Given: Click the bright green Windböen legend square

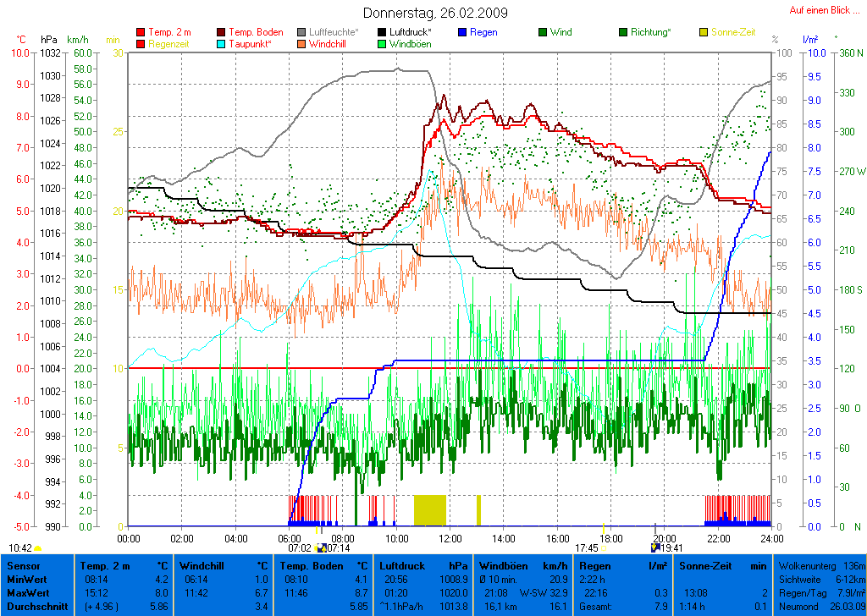Looking at the screenshot, I should (x=383, y=43).
